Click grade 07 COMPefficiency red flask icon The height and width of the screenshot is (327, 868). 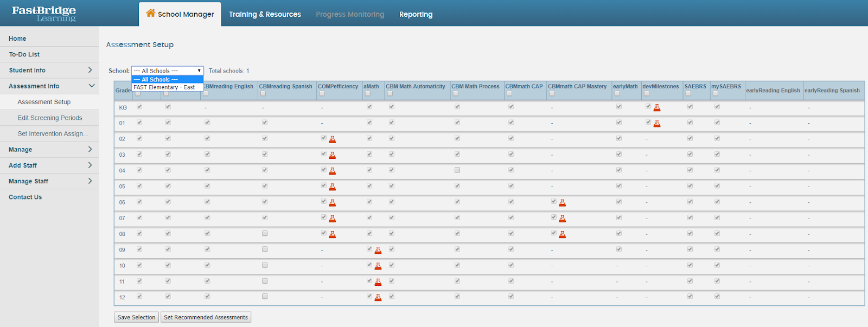333,219
